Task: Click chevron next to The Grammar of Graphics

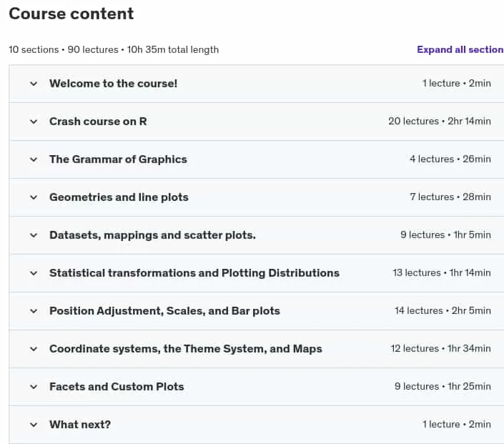Action: click(x=34, y=159)
